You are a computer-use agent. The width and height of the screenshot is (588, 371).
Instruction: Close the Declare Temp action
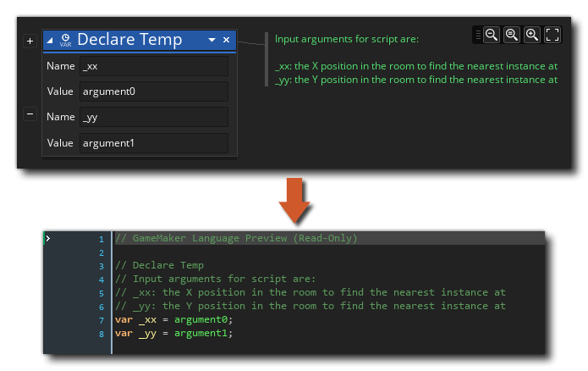(226, 40)
